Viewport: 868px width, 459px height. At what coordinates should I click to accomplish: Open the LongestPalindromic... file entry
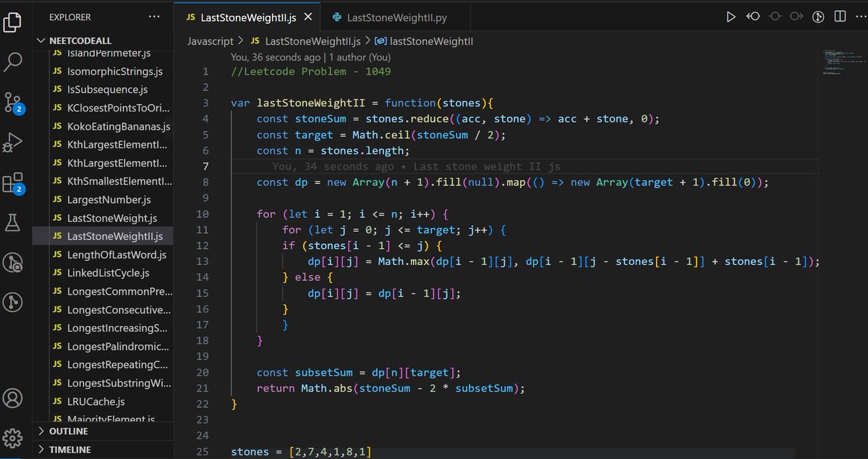119,346
